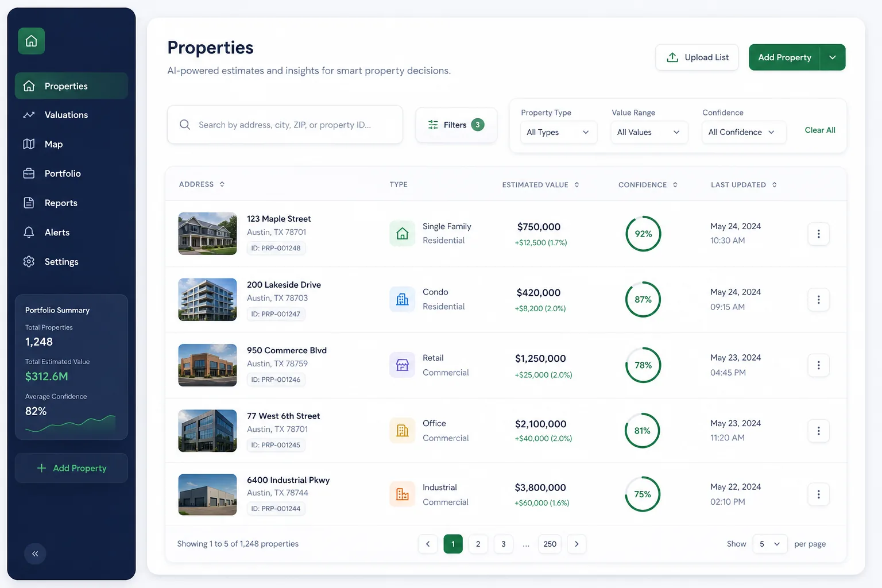882x588 pixels.
Task: Open the Value Range dropdown
Action: (649, 132)
